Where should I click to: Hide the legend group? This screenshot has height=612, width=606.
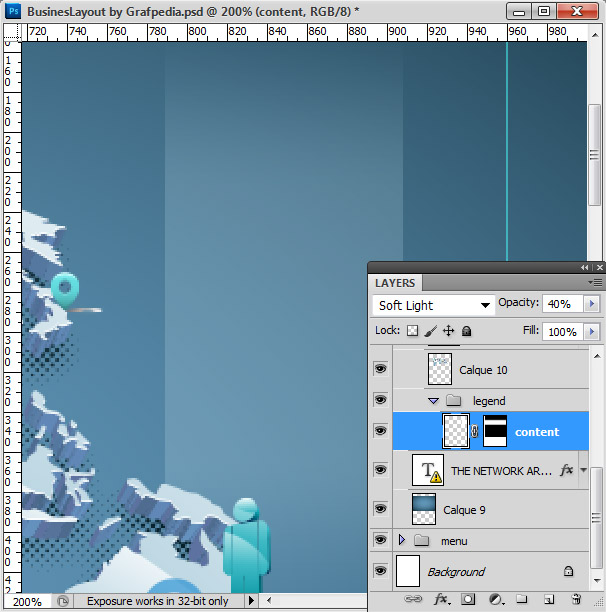[380, 400]
